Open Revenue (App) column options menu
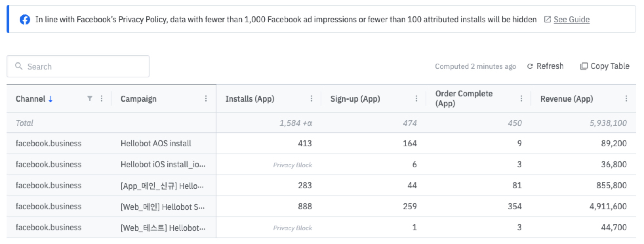This screenshot has height=244, width=644. click(x=626, y=98)
